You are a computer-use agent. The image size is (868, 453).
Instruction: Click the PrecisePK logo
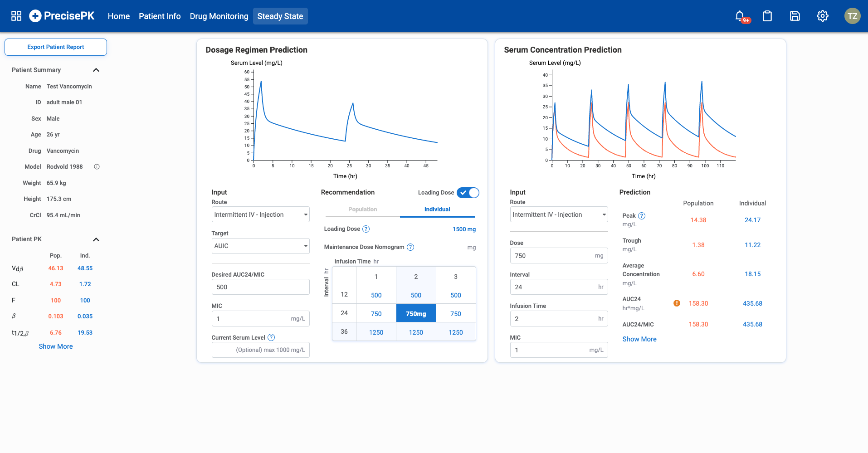[62, 16]
